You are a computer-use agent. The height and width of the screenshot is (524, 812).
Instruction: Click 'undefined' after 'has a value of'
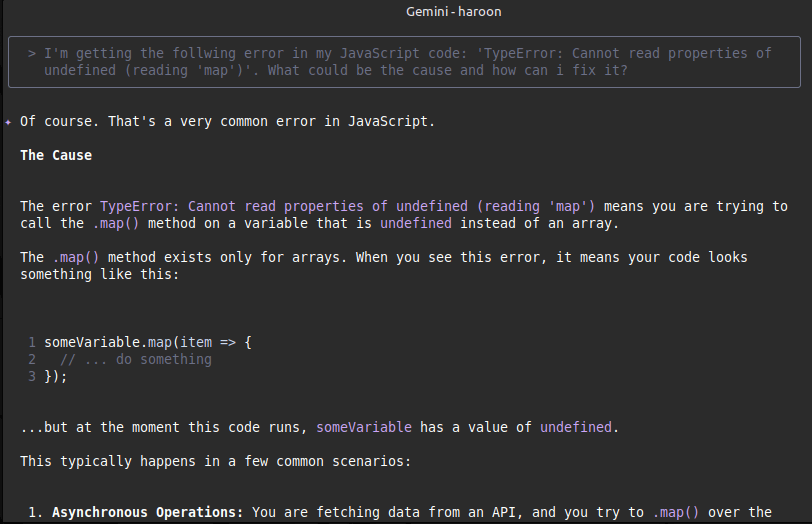[x=576, y=427]
